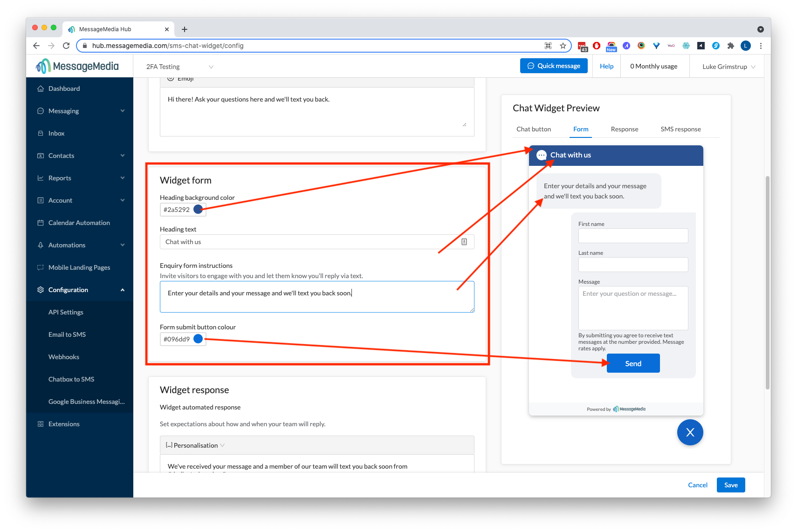797x532 pixels.
Task: Open Contacts from the sidebar
Action: [x=61, y=156]
